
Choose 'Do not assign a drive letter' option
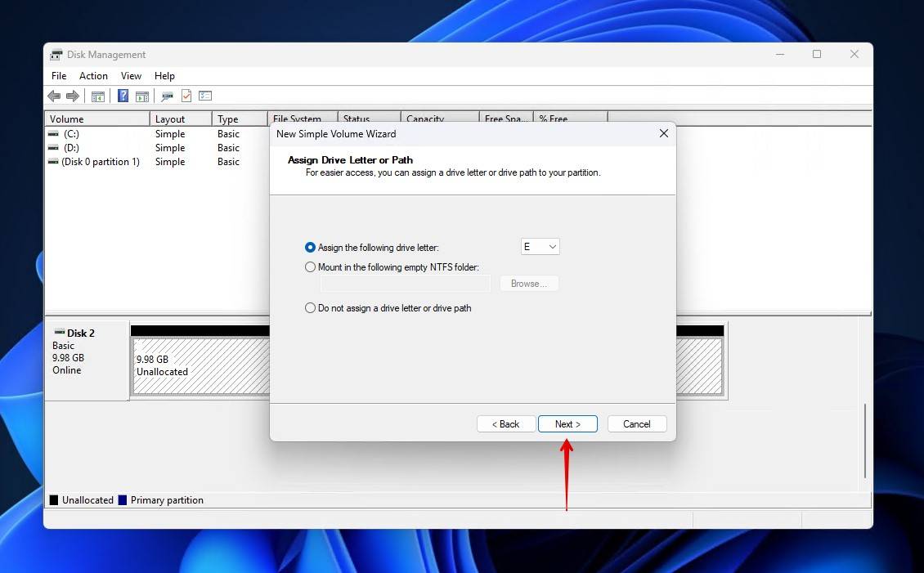(311, 308)
